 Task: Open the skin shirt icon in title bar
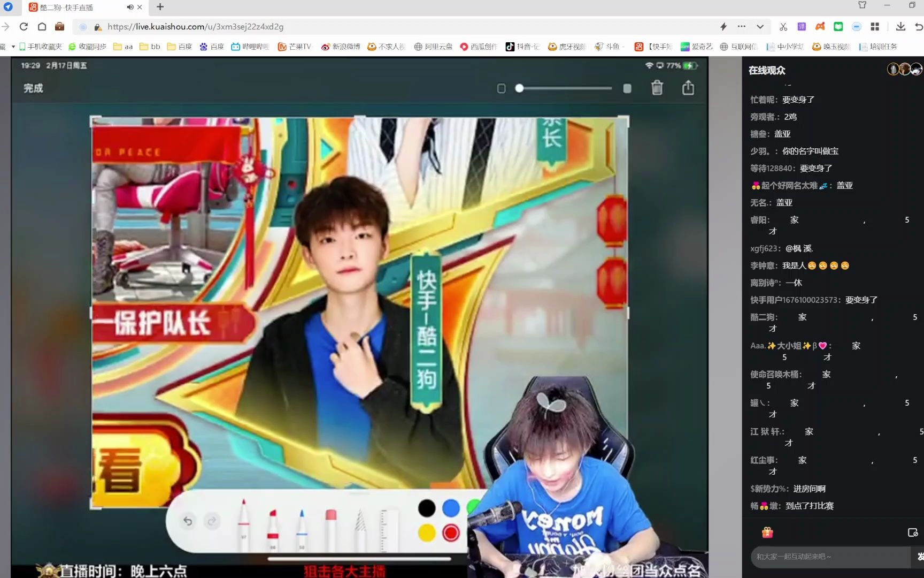pyautogui.click(x=862, y=5)
